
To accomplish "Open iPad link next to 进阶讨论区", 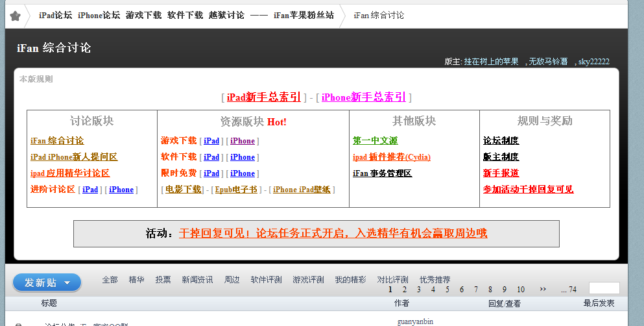I will pos(90,190).
